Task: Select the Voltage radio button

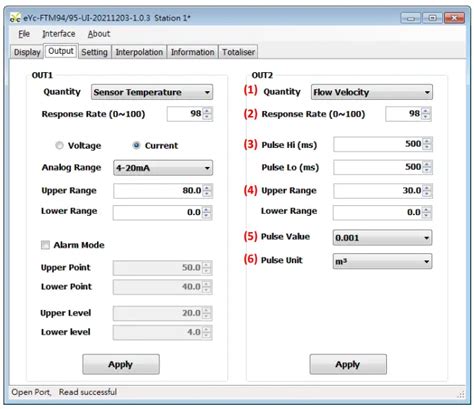Action: tap(59, 145)
